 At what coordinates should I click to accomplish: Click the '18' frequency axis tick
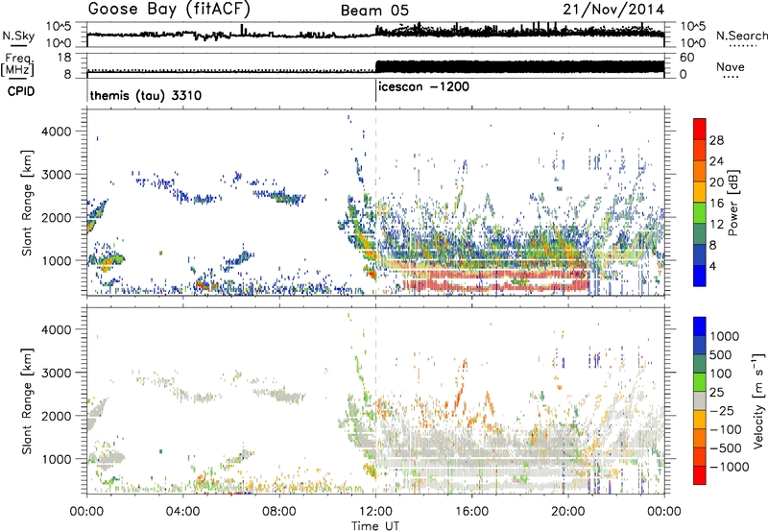64,58
